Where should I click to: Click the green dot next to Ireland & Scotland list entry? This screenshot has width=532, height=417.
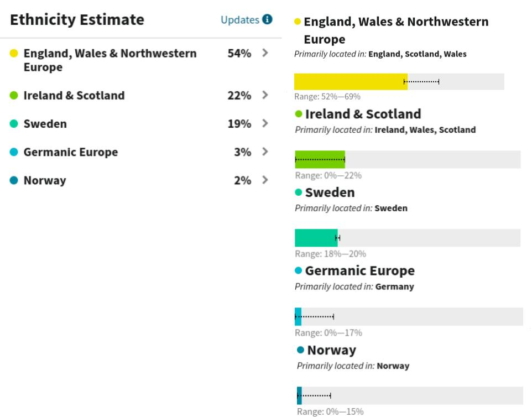(x=14, y=95)
